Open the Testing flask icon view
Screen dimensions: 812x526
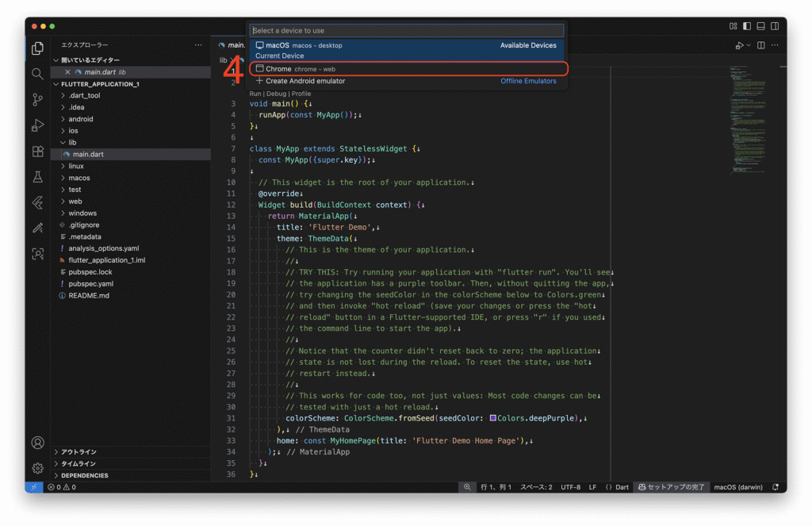point(37,177)
